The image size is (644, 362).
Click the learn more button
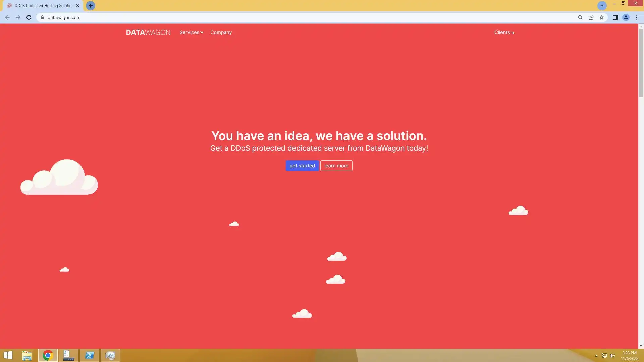tap(336, 166)
